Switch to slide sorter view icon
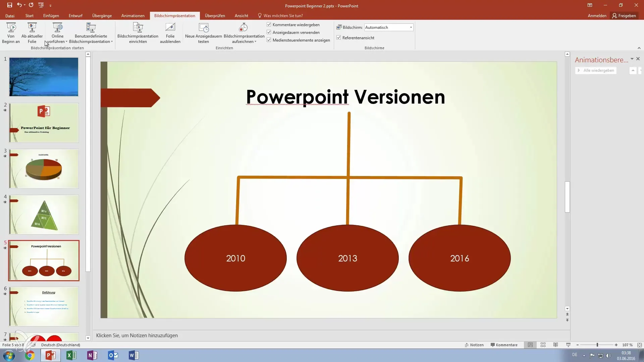 pos(543,345)
